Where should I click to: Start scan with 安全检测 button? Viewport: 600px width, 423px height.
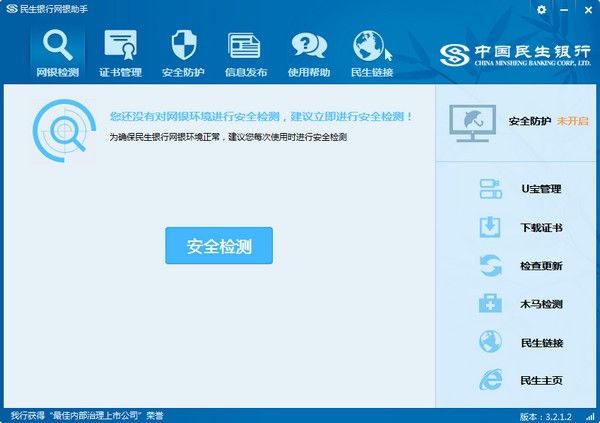[x=218, y=245]
